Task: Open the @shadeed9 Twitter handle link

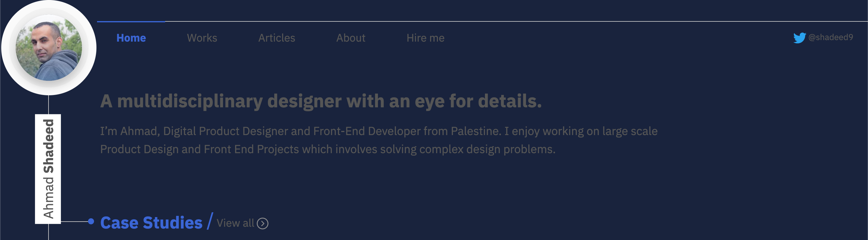Action: 831,37
